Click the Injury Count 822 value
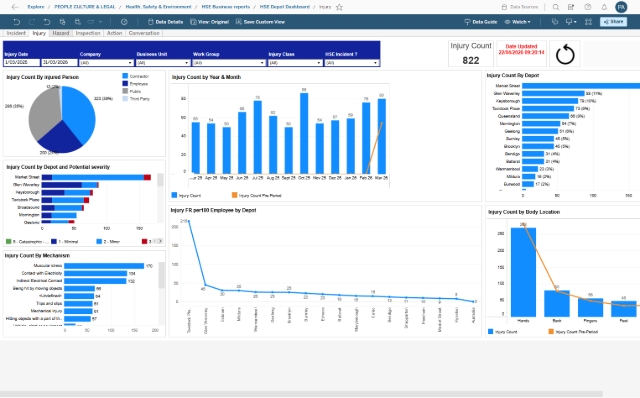Screen dimensions: 640x398 471,60
